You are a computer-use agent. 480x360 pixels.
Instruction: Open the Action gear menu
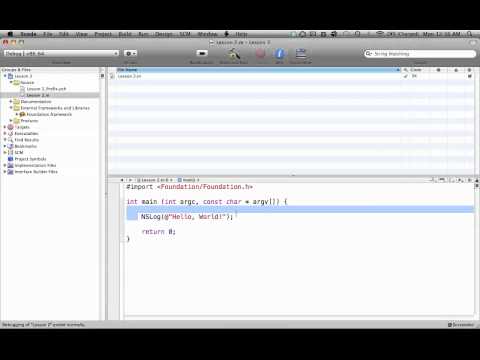pyautogui.click(x=130, y=53)
